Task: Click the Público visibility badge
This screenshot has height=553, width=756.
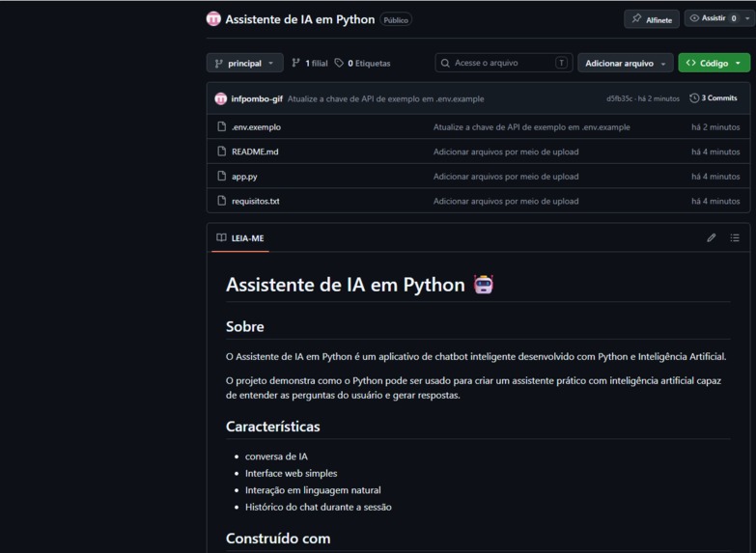Action: click(396, 19)
